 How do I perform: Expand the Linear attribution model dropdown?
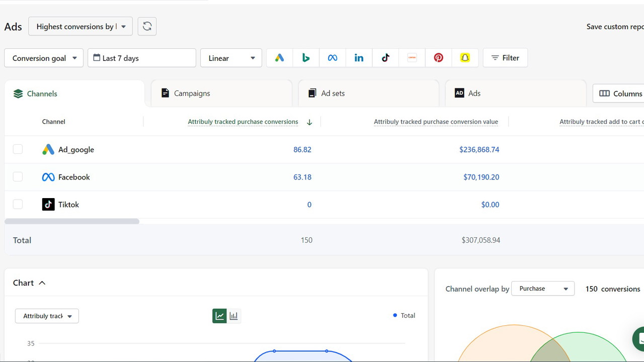point(231,58)
